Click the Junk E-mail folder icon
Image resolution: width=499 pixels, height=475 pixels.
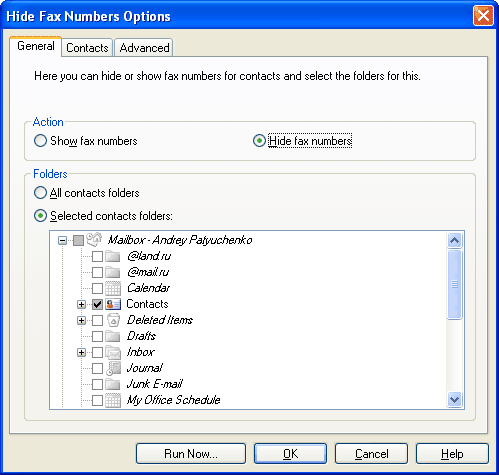click(x=113, y=384)
